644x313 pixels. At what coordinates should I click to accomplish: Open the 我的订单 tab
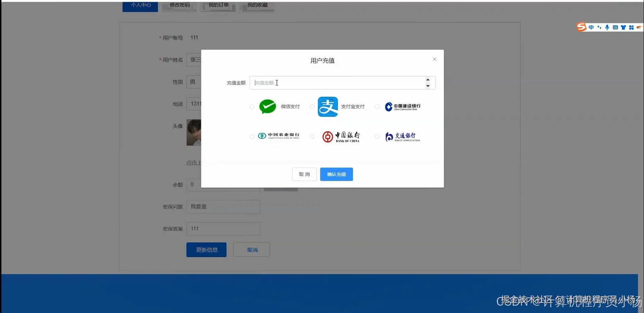tap(218, 5)
